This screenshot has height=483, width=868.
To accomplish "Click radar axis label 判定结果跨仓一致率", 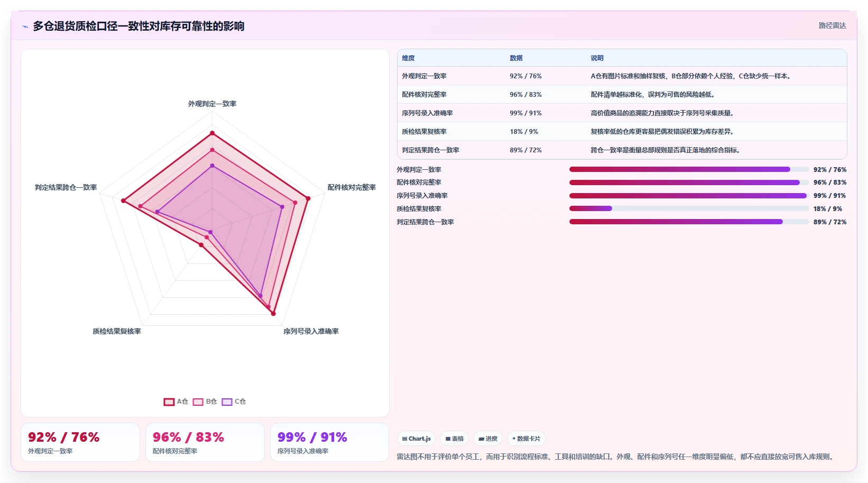I will coord(66,187).
